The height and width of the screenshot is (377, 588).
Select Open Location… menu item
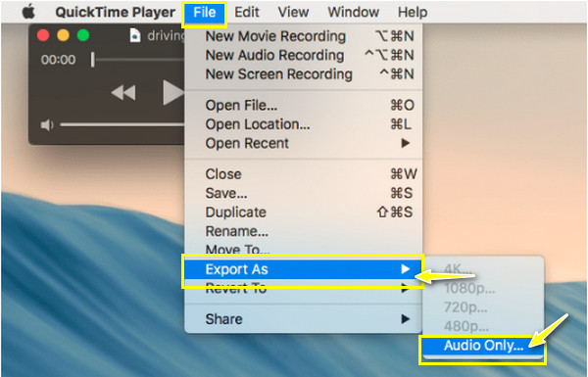point(304,124)
